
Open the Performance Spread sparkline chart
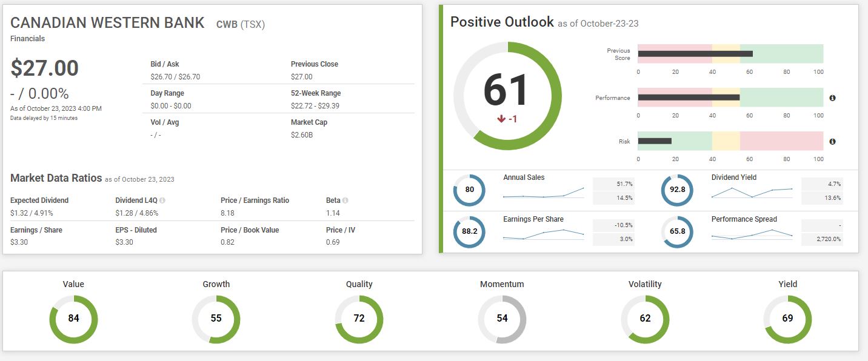(752, 234)
